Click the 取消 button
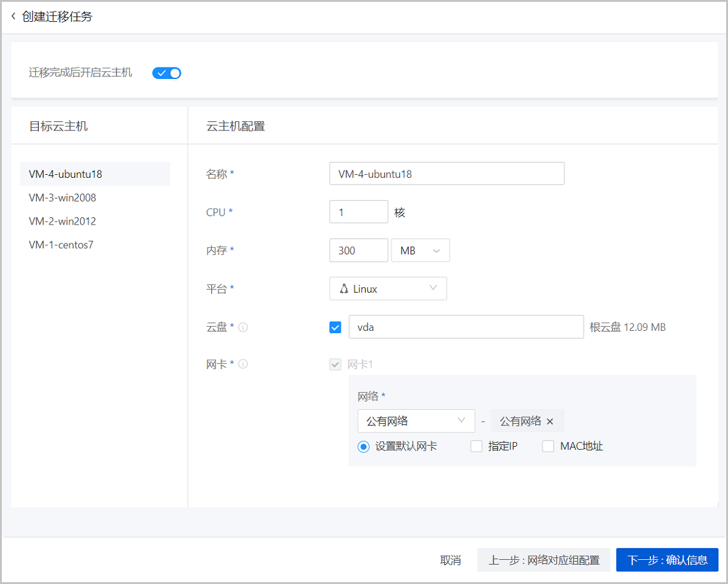The image size is (728, 584). (450, 560)
